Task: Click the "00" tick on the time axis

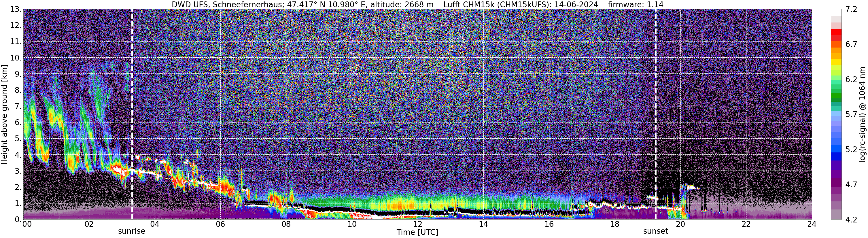Action: [x=27, y=224]
